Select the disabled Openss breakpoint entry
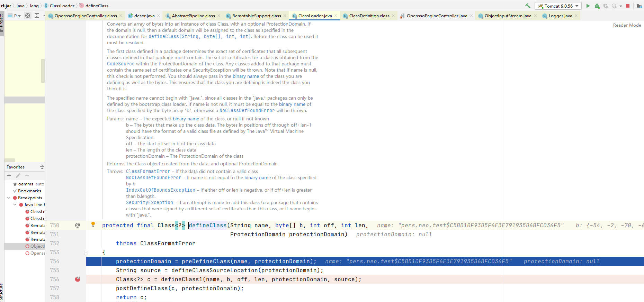This screenshot has width=644, height=302. tap(35, 253)
